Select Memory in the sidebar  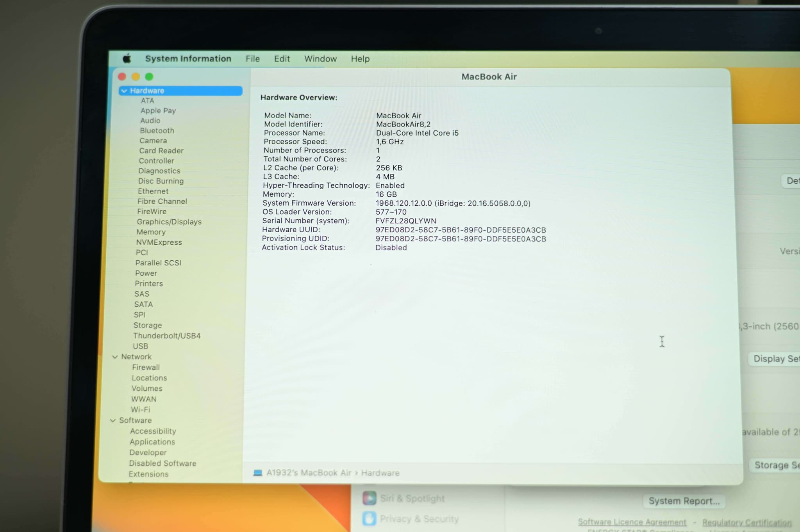pyautogui.click(x=151, y=232)
